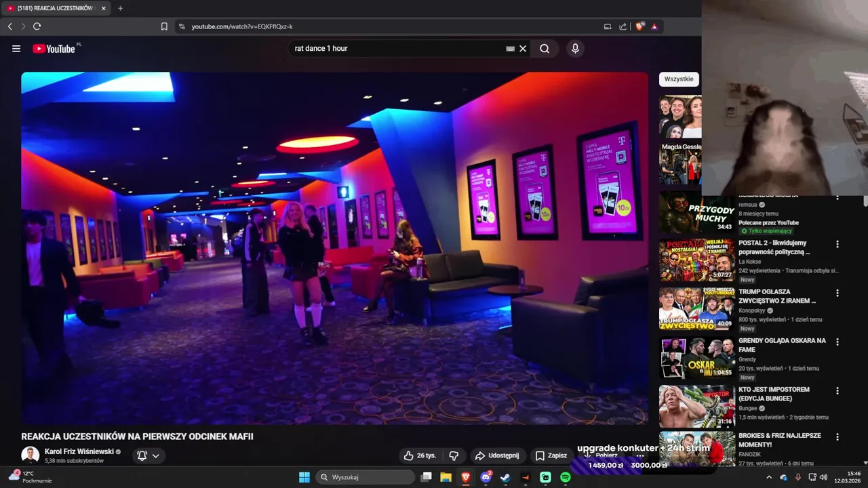Expand notification options chevron beside bell
Image resolution: width=868 pixels, height=488 pixels.
coord(156,455)
